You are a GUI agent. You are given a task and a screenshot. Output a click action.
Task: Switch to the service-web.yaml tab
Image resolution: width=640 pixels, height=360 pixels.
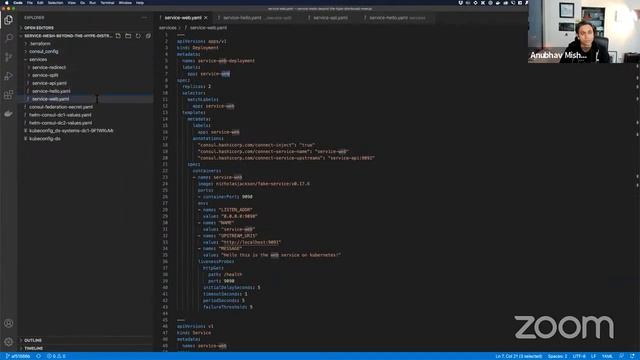[182, 18]
